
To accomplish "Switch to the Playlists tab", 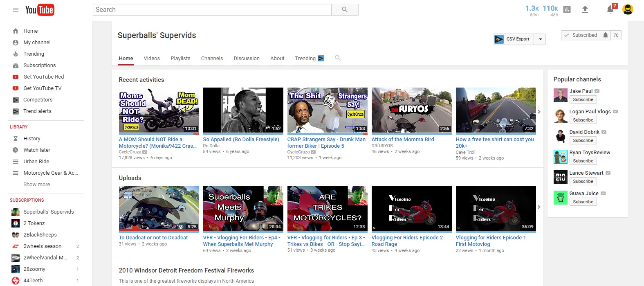I will tap(180, 59).
